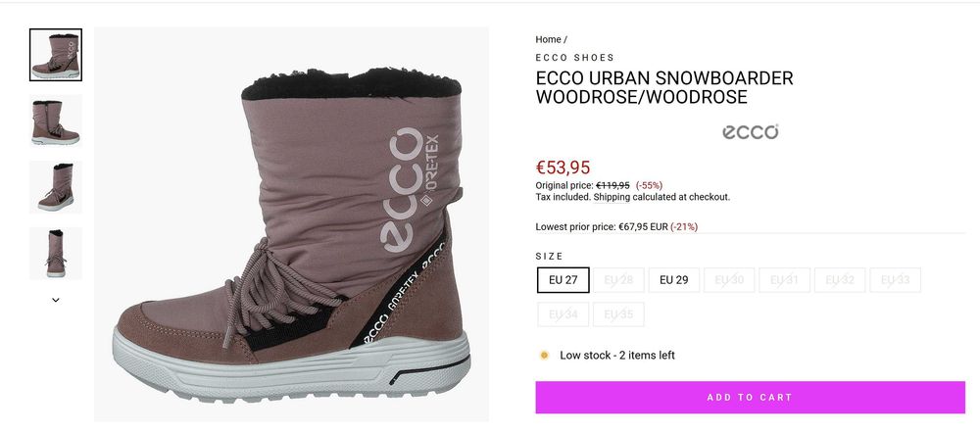Open the Shipping policy link

point(615,197)
